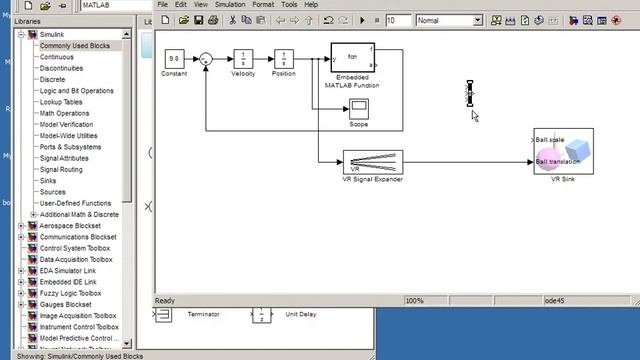Screen dimensions: 640x360
Task: Open the File menu
Action: tap(162, 4)
